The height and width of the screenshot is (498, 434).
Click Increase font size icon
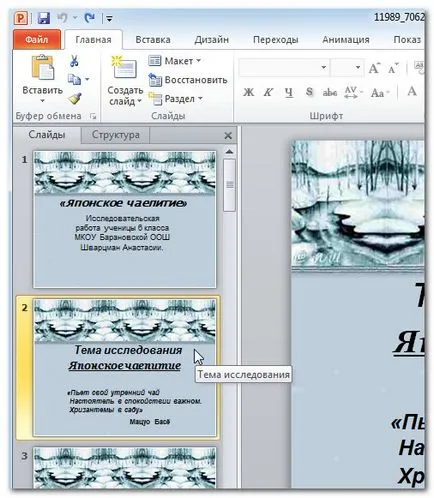coord(374,69)
